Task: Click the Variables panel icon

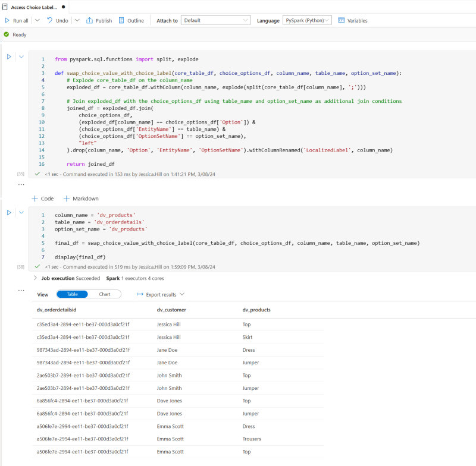Action: click(341, 20)
